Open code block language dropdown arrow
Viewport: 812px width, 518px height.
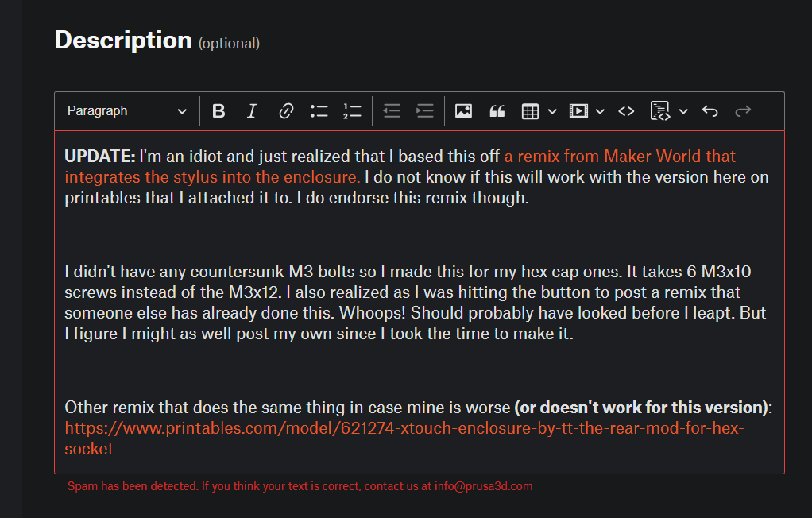(683, 111)
